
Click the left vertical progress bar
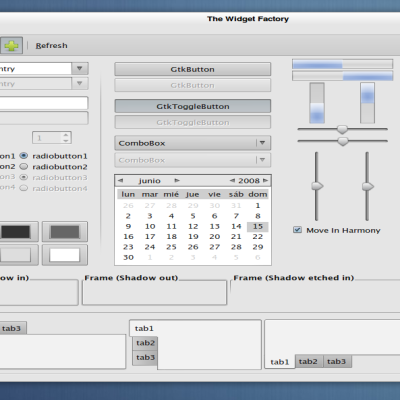317,103
